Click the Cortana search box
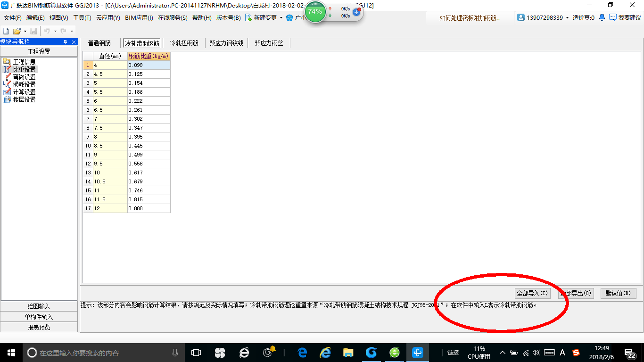The height and width of the screenshot is (362, 644). click(x=104, y=352)
